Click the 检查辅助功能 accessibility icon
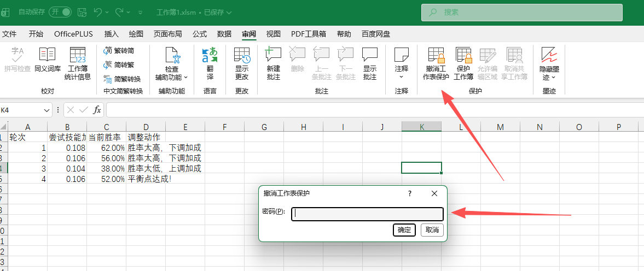Screen dimensions: 644x271 (172, 55)
